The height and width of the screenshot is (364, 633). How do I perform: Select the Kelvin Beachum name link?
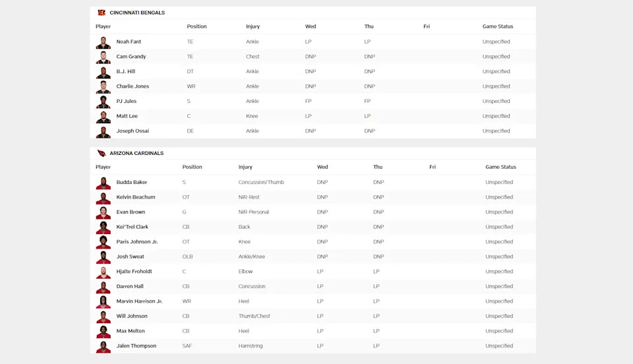pyautogui.click(x=136, y=197)
